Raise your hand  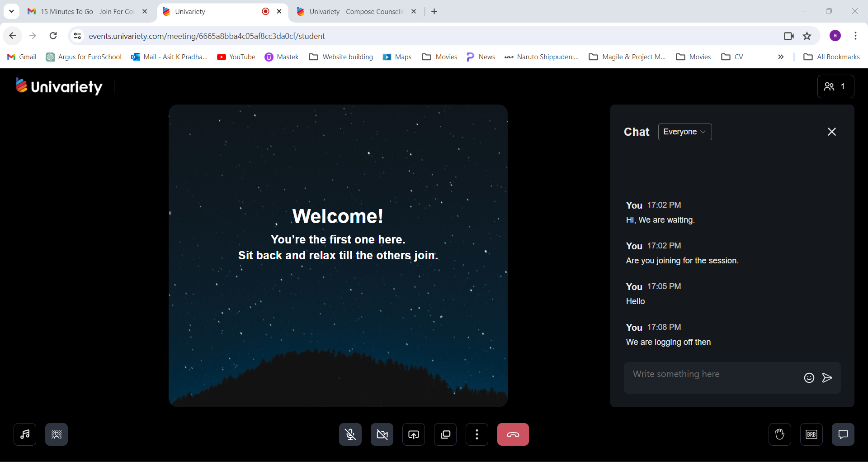(x=780, y=434)
